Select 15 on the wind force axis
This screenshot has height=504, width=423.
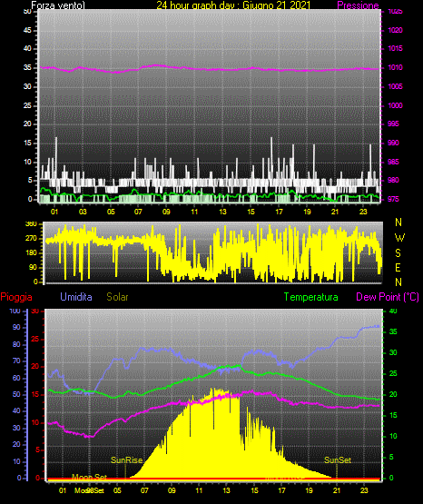click(27, 143)
